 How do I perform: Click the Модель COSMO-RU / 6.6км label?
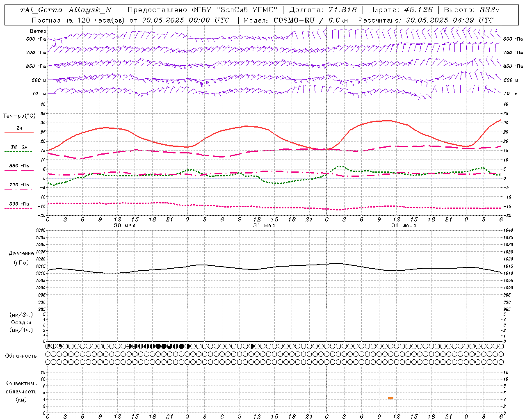coord(296,20)
